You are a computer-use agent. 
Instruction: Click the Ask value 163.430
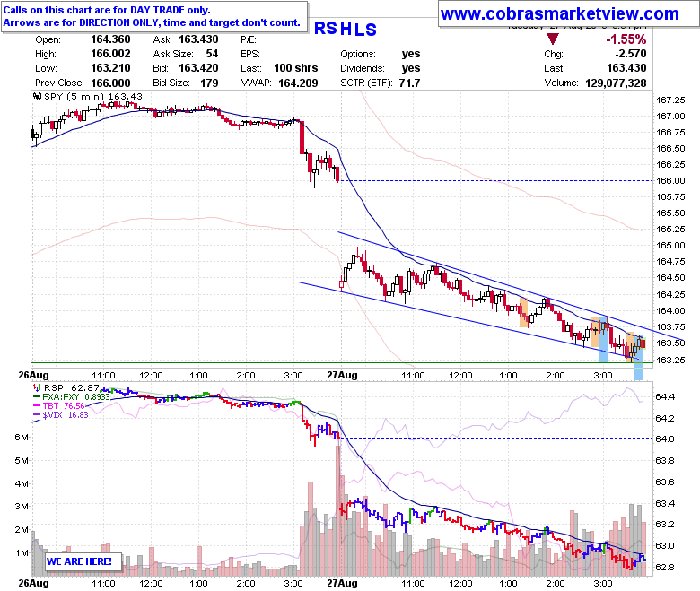pos(198,39)
